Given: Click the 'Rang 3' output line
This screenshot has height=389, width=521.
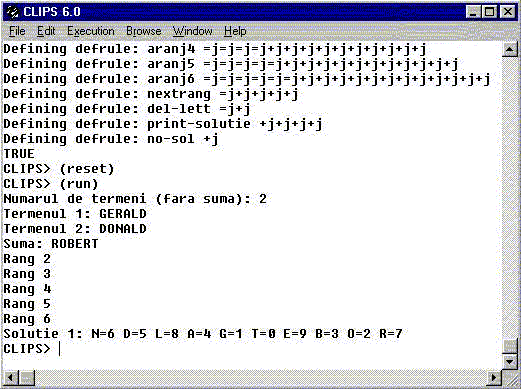Looking at the screenshot, I should [x=27, y=274].
